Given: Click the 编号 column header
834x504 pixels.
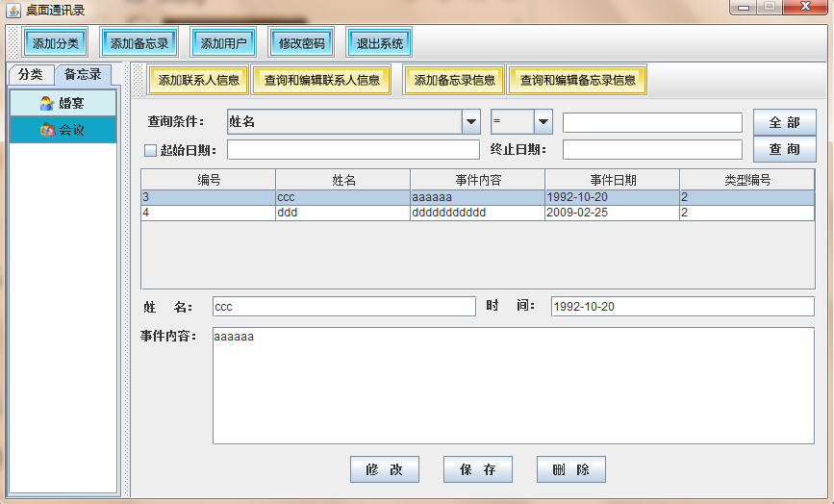Looking at the screenshot, I should [x=209, y=180].
